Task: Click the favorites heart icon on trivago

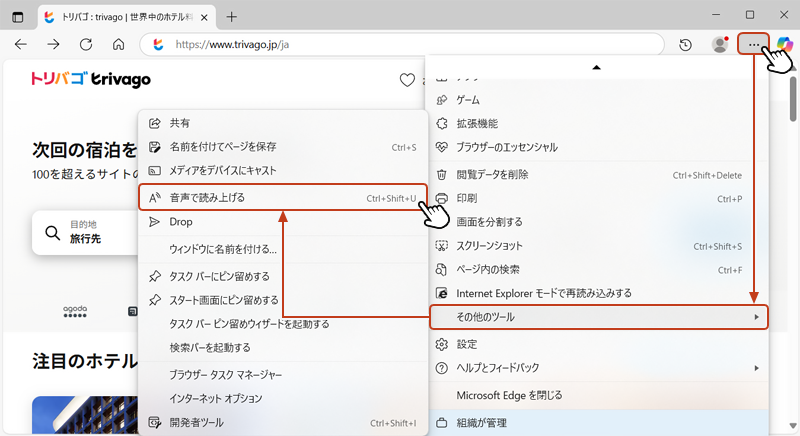Action: [407, 81]
